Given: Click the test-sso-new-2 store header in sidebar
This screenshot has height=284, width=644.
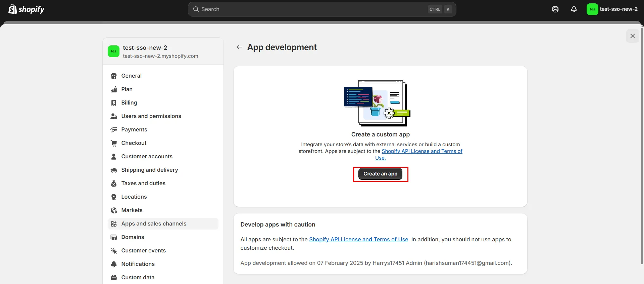Looking at the screenshot, I should pos(163,51).
